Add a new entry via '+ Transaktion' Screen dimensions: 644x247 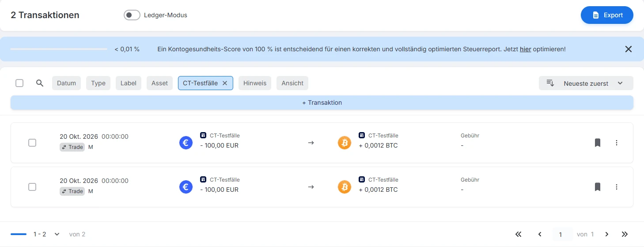tap(322, 103)
